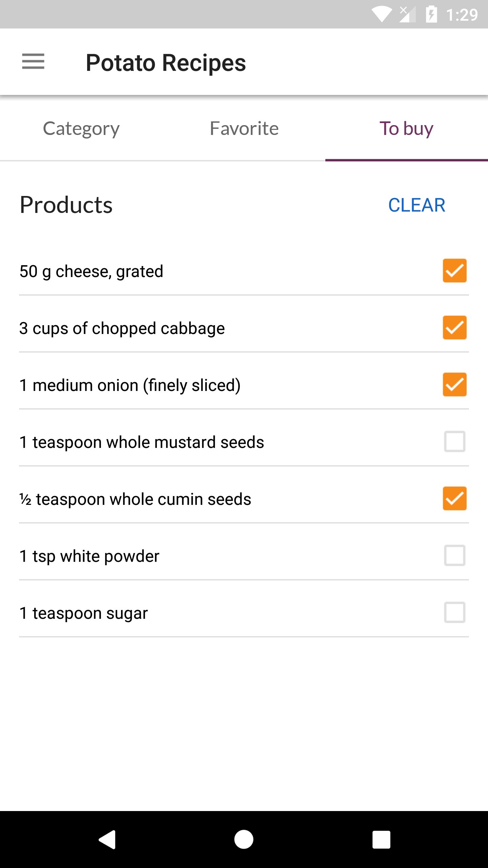This screenshot has width=488, height=868.
Task: Switch to the Favorite tab
Action: click(x=244, y=129)
